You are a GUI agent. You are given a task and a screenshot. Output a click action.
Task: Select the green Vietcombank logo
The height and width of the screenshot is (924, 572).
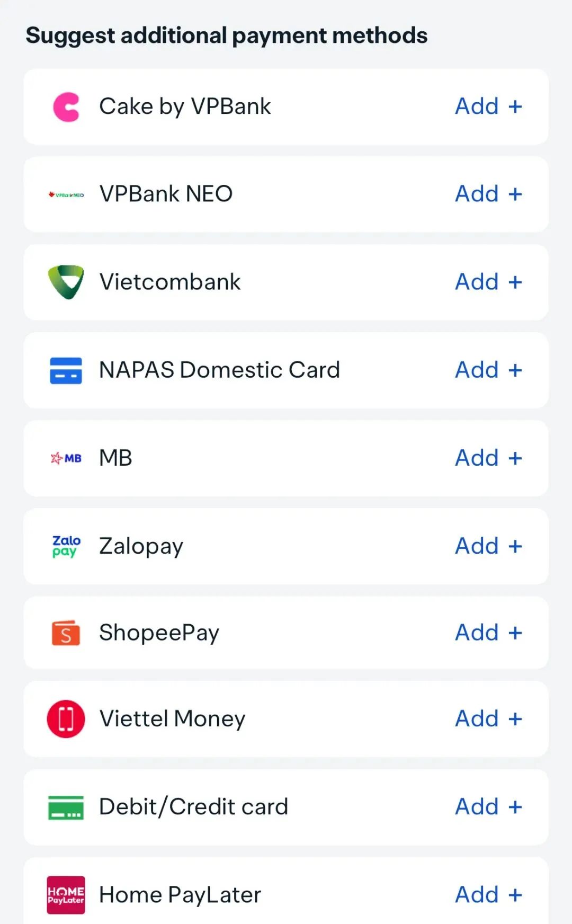[66, 282]
